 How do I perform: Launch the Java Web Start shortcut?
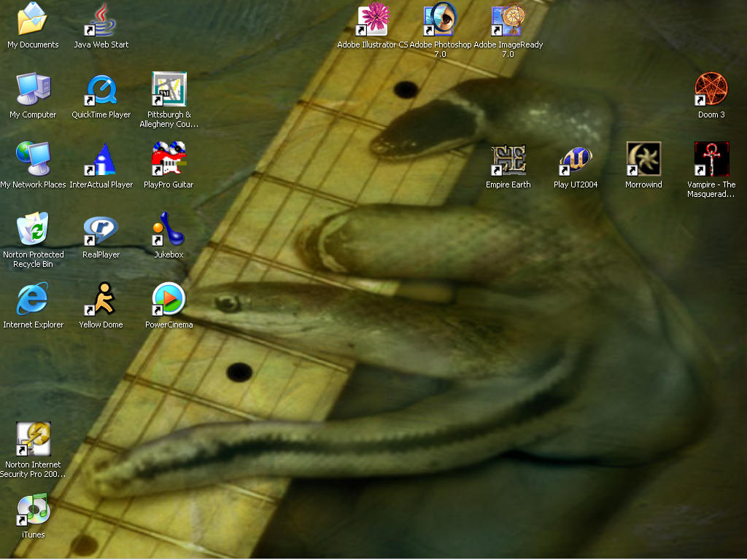(101, 19)
